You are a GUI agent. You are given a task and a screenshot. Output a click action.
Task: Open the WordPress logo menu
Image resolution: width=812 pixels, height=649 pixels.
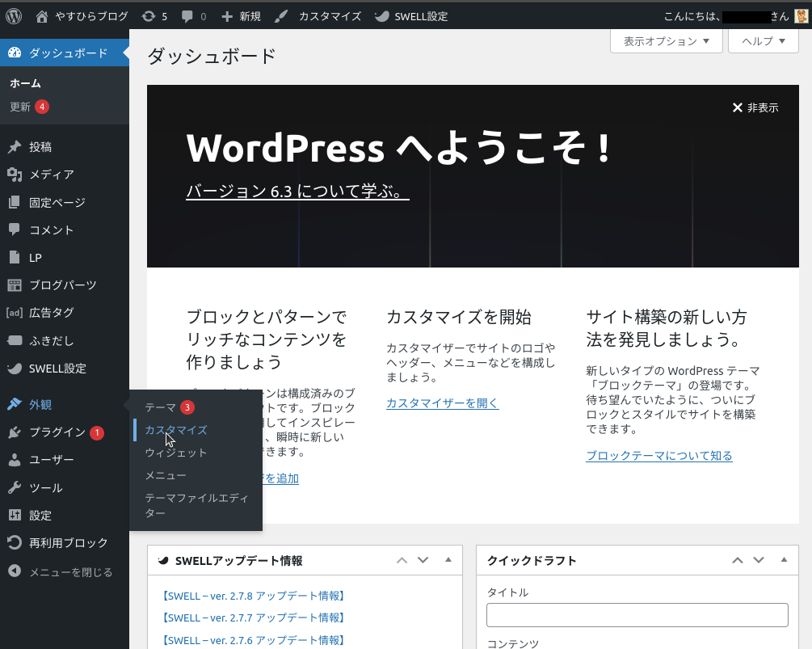14,16
